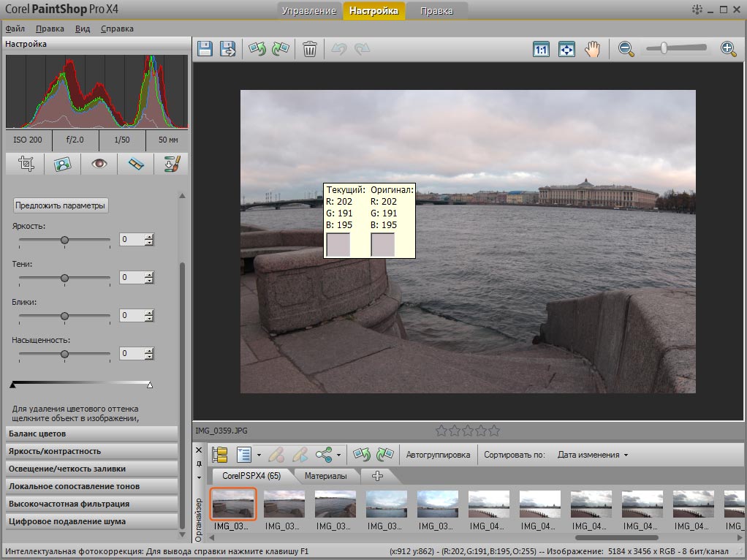Toggle the organizer navigation tree view icon
Image resolution: width=747 pixels, height=560 pixels.
point(219,455)
